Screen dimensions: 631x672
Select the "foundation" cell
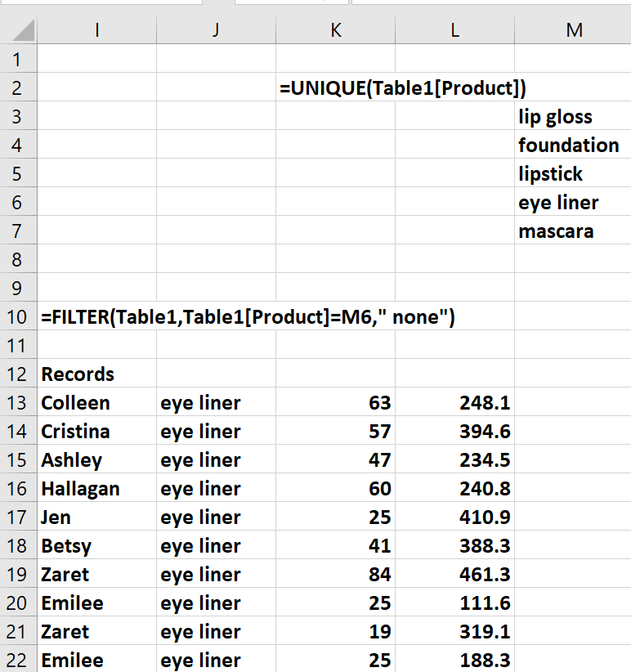pyautogui.click(x=571, y=146)
